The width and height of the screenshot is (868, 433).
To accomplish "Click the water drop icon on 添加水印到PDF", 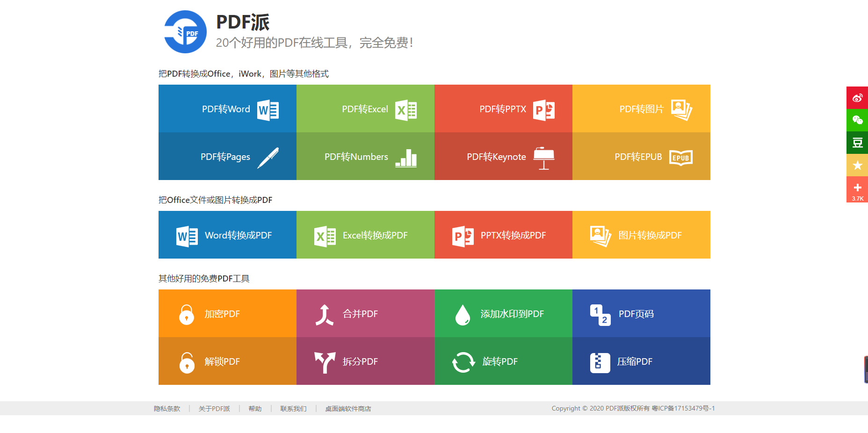I will pyautogui.click(x=463, y=314).
